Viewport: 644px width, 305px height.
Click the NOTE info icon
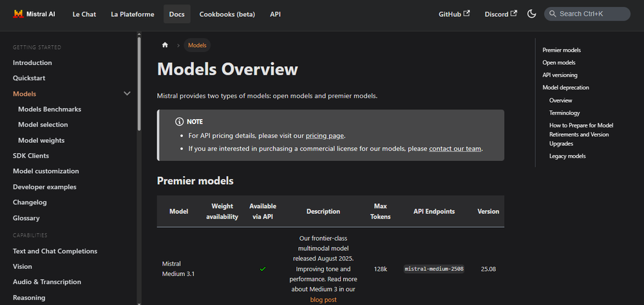tap(179, 122)
